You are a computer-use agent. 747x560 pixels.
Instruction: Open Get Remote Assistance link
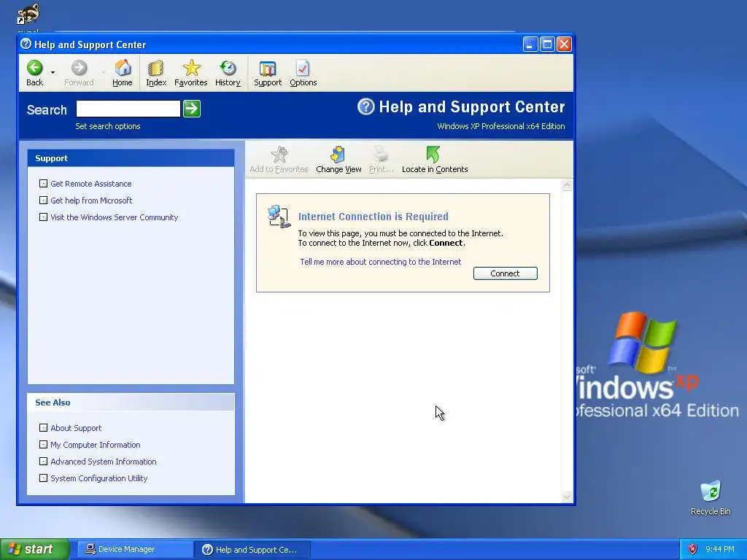pos(91,184)
